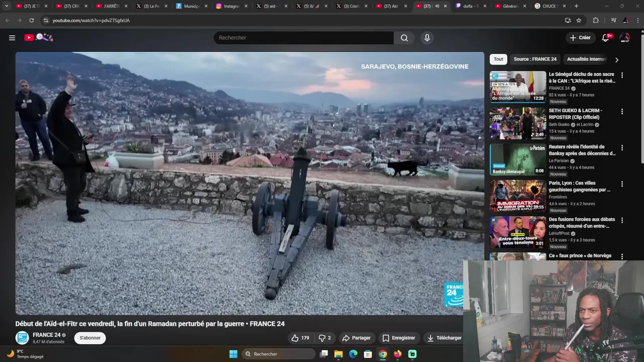
Task: Switch to the dofla Twitch tab
Action: pos(470,6)
